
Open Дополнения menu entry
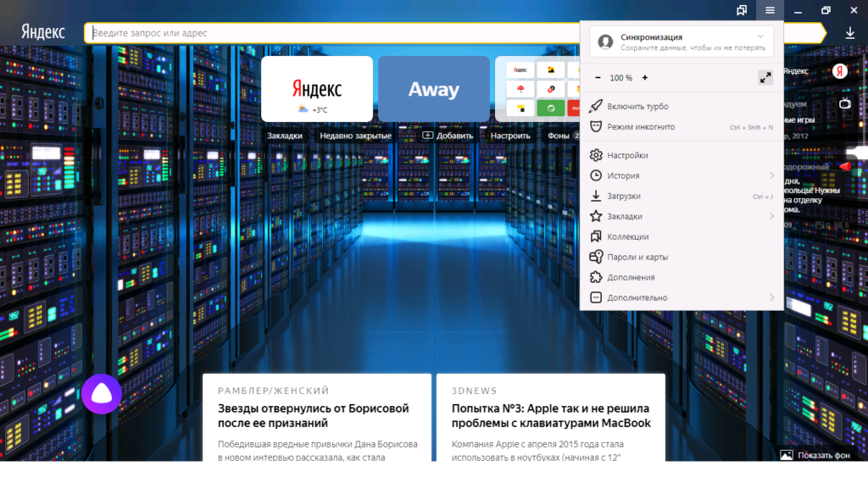point(682,277)
